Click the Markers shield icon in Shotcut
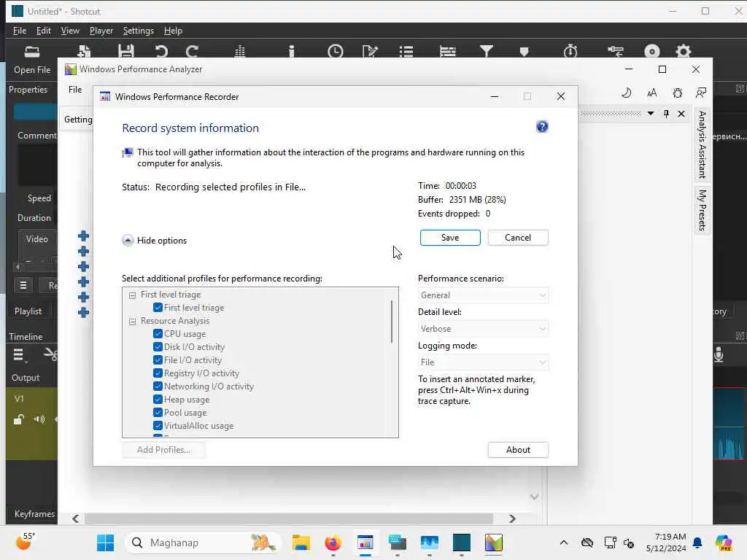 [x=524, y=52]
